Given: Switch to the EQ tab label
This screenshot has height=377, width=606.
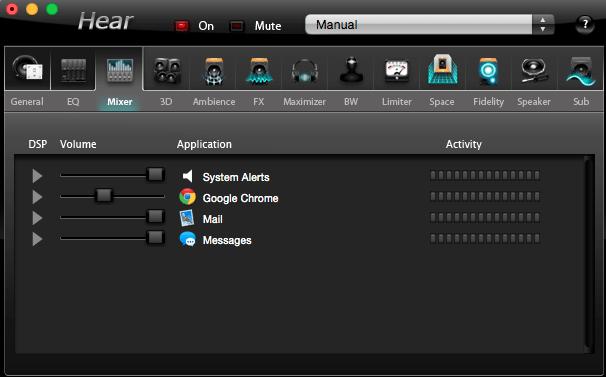Looking at the screenshot, I should point(73,102).
